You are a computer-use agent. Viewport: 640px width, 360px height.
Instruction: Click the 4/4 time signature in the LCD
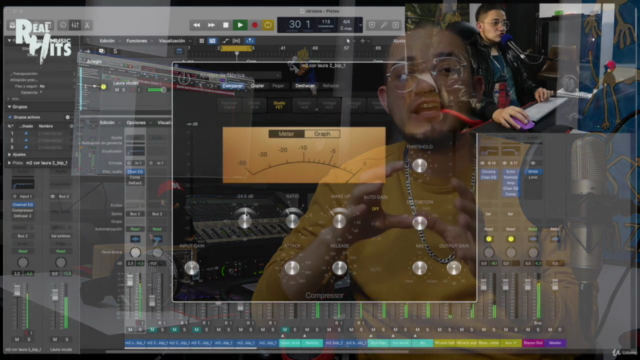pos(347,22)
